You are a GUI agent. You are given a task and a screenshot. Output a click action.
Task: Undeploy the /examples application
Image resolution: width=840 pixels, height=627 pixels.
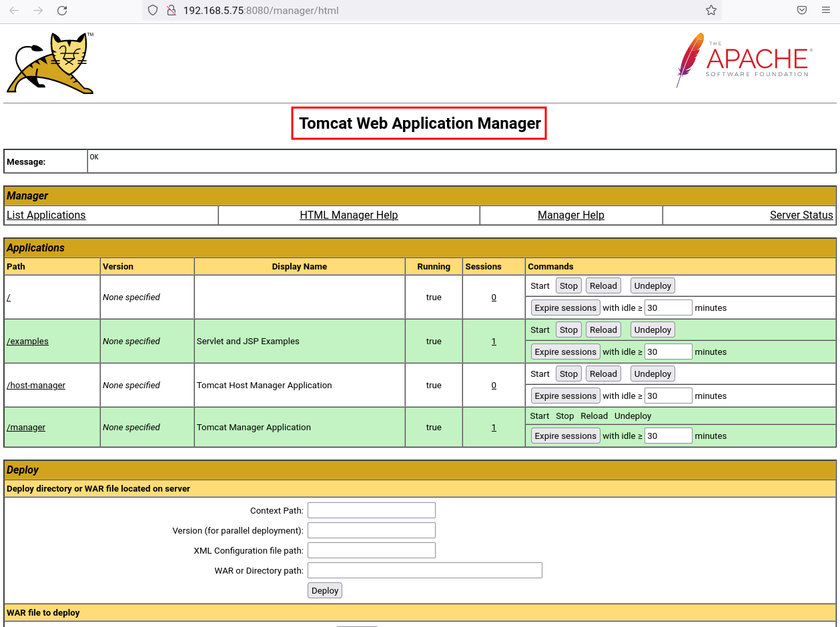[x=653, y=330]
